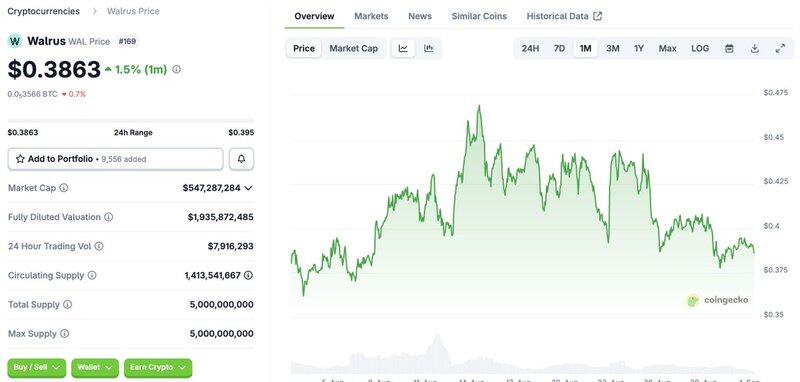Screen dimensions: 800x382
Task: Expand chart to fullscreen
Action: [780, 48]
